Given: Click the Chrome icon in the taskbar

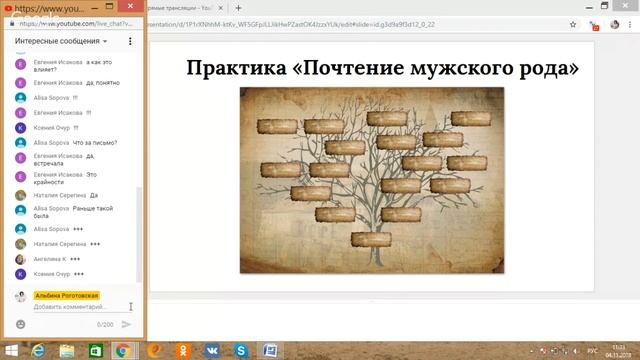Looking at the screenshot, I should click(122, 351).
